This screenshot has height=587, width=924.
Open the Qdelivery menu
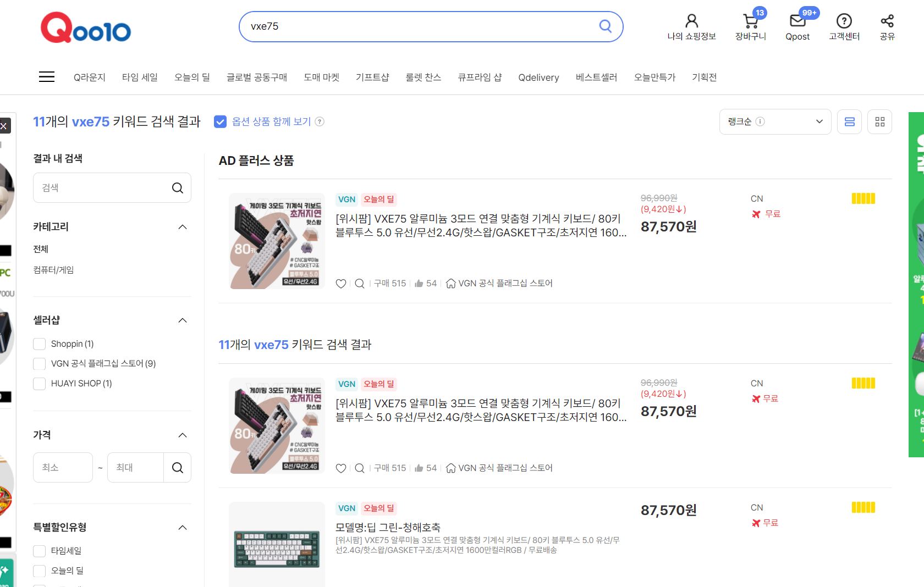point(538,77)
